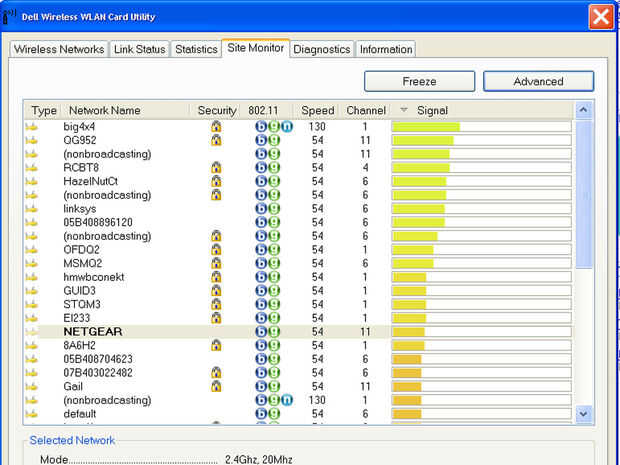
Task: Select the linksys network
Action: (x=80, y=208)
